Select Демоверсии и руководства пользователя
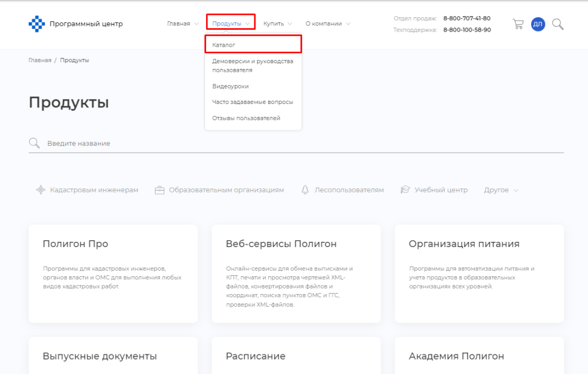This screenshot has width=588, height=374. [x=253, y=65]
